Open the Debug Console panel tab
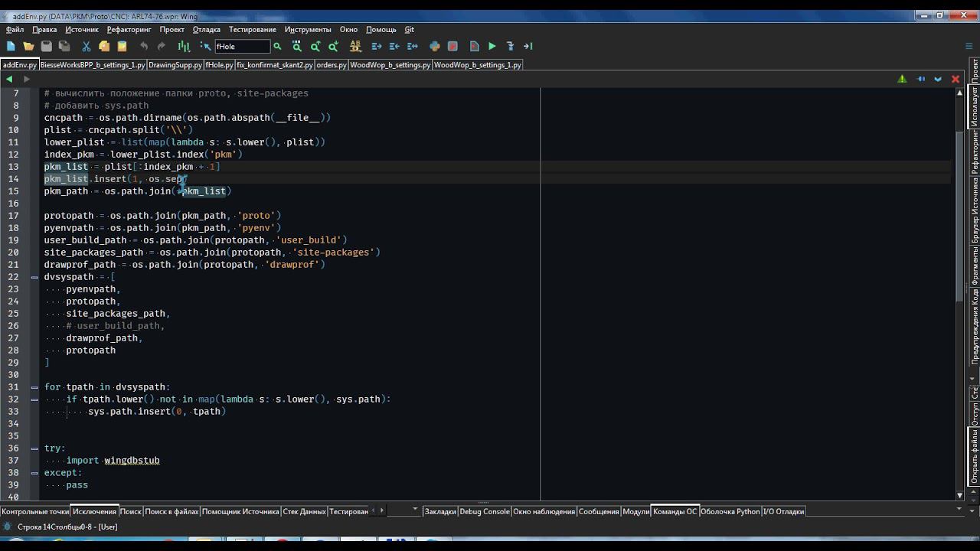This screenshot has height=551, width=980. (484, 511)
